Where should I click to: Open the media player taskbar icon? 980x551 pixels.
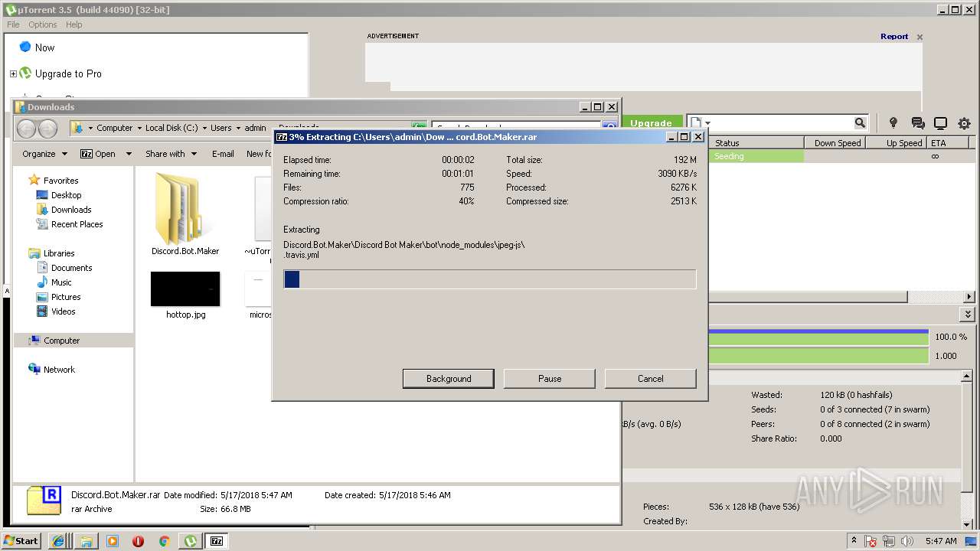pyautogui.click(x=113, y=541)
